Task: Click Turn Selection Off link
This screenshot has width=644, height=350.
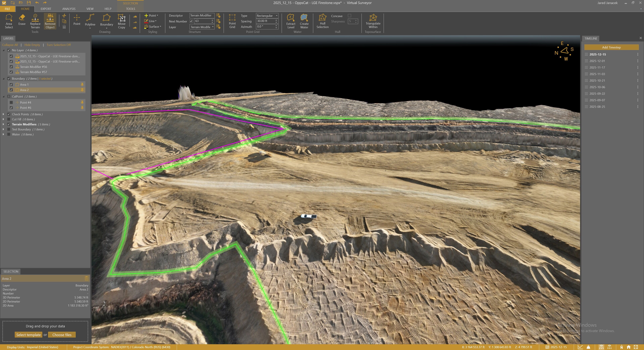Action: [x=59, y=45]
